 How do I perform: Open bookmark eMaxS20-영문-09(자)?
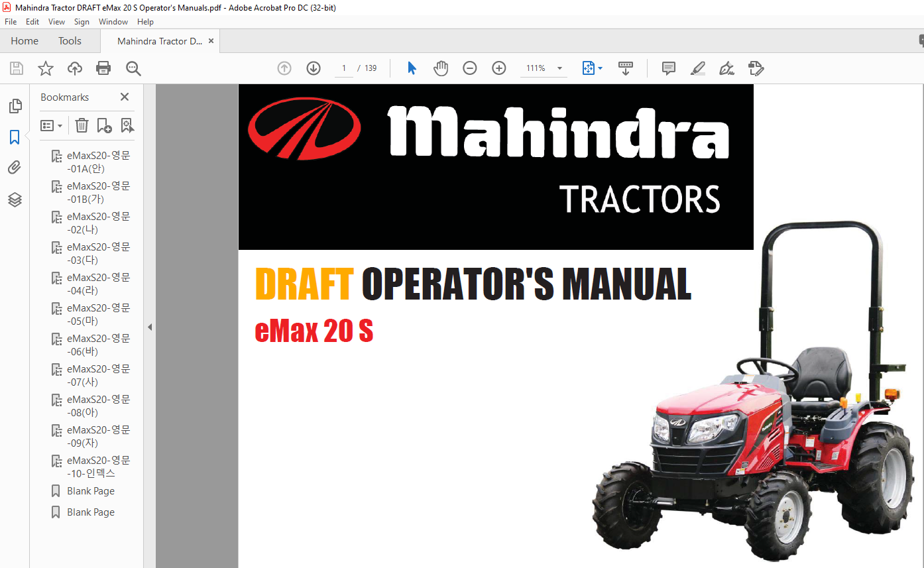click(x=99, y=437)
